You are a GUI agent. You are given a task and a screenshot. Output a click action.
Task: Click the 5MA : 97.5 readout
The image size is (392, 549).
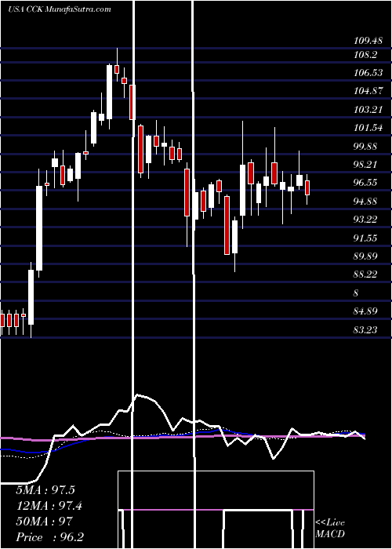45,490
